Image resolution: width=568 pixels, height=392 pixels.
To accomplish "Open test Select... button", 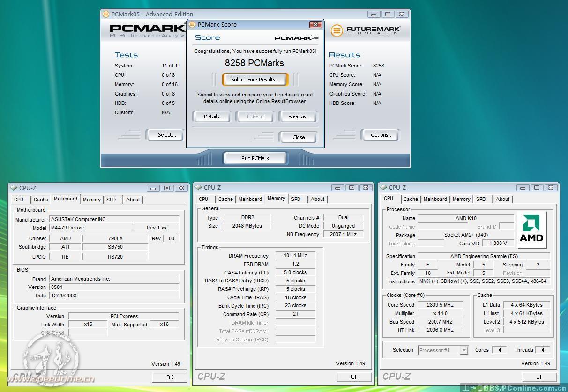I will pyautogui.click(x=167, y=135).
